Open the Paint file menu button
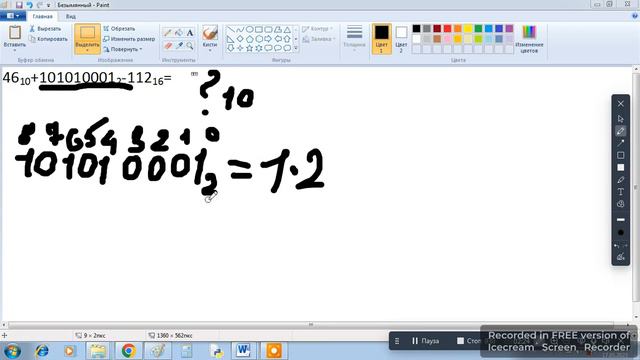The height and width of the screenshot is (360, 640). pyautogui.click(x=13, y=16)
